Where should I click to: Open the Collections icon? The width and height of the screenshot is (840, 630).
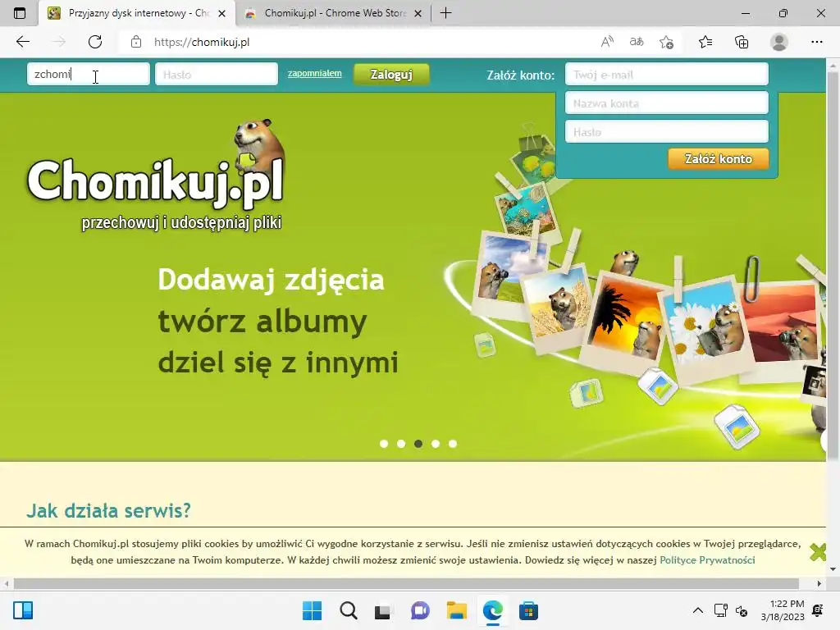[x=742, y=42]
